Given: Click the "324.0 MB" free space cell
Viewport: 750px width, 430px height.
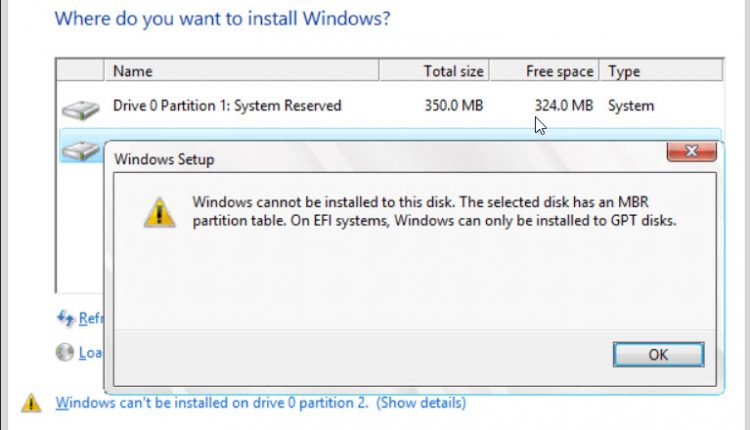Looking at the screenshot, I should pos(563,106).
